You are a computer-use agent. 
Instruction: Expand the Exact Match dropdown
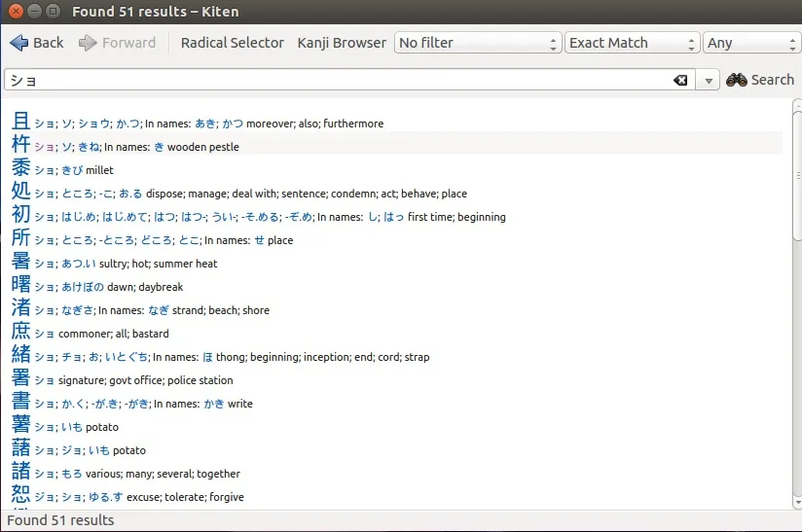[633, 43]
